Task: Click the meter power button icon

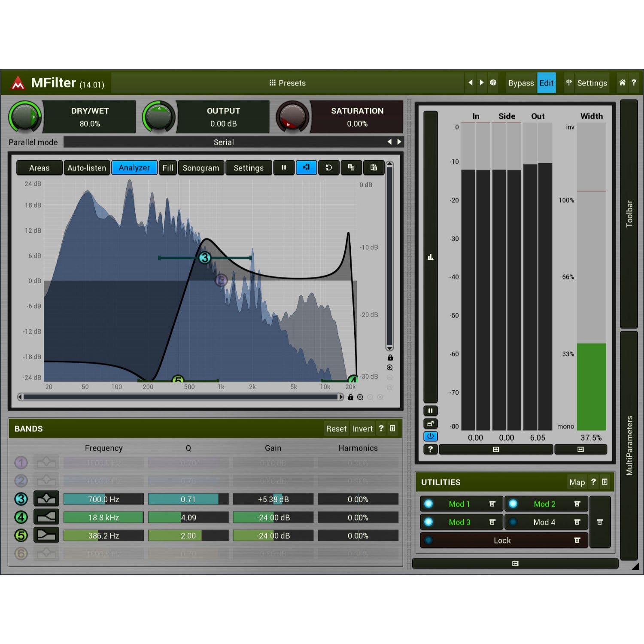Action: click(x=430, y=436)
